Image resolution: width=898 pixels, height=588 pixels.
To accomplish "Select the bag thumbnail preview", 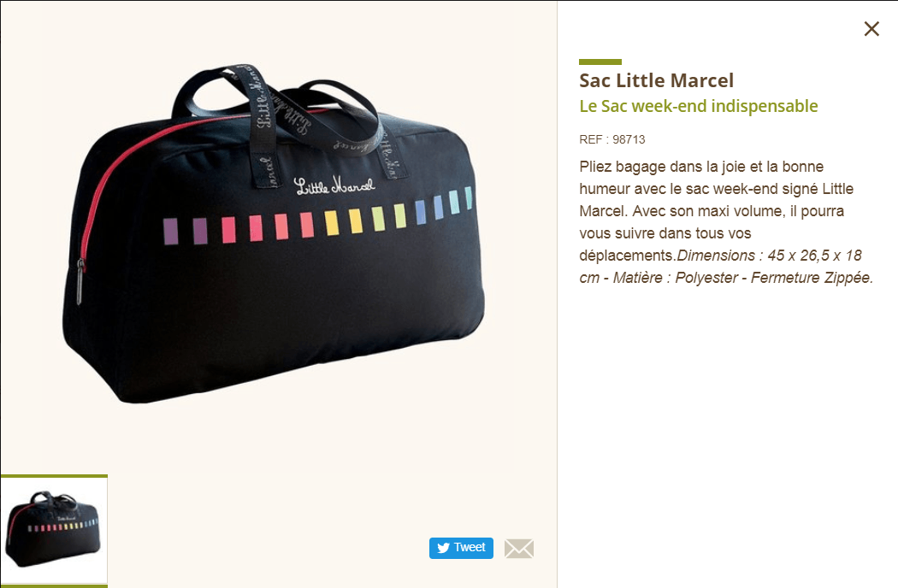I will point(54,530).
